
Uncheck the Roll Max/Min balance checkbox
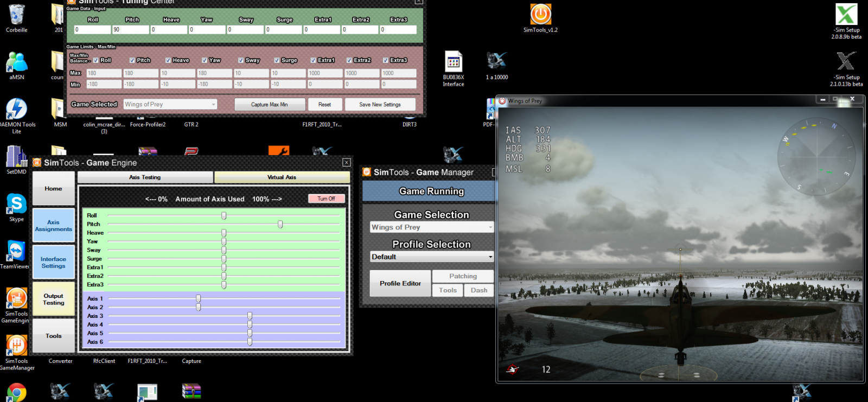[x=96, y=60]
